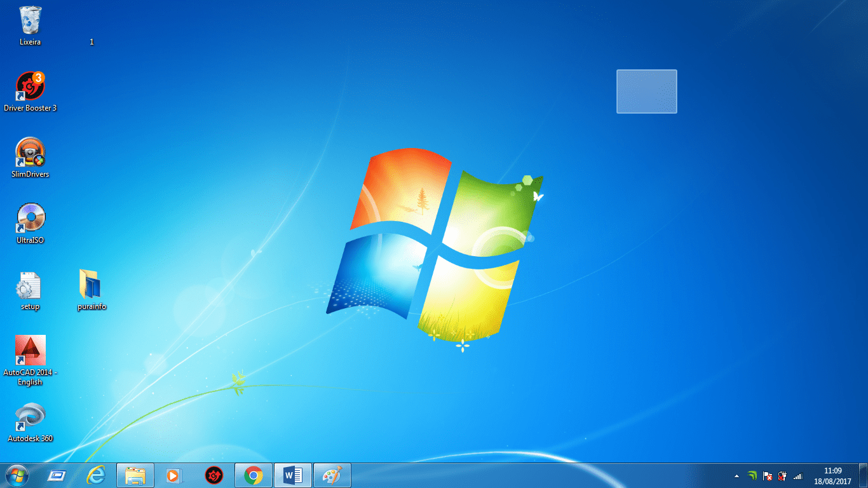This screenshot has width=868, height=488.
Task: Switch to Google Chrome on the taskbar
Action: pyautogui.click(x=254, y=475)
